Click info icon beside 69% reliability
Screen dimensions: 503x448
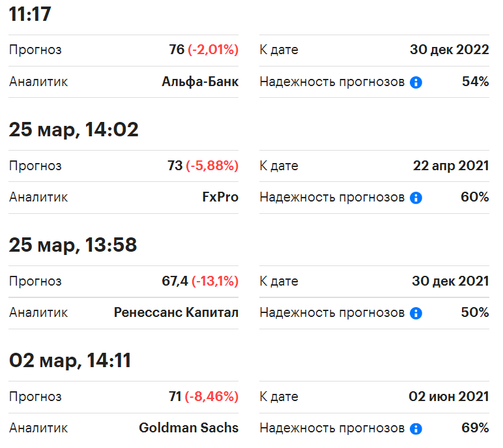416,428
